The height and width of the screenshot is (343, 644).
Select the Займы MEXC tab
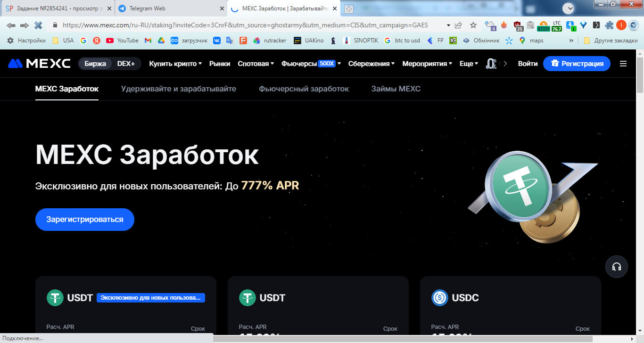[396, 89]
